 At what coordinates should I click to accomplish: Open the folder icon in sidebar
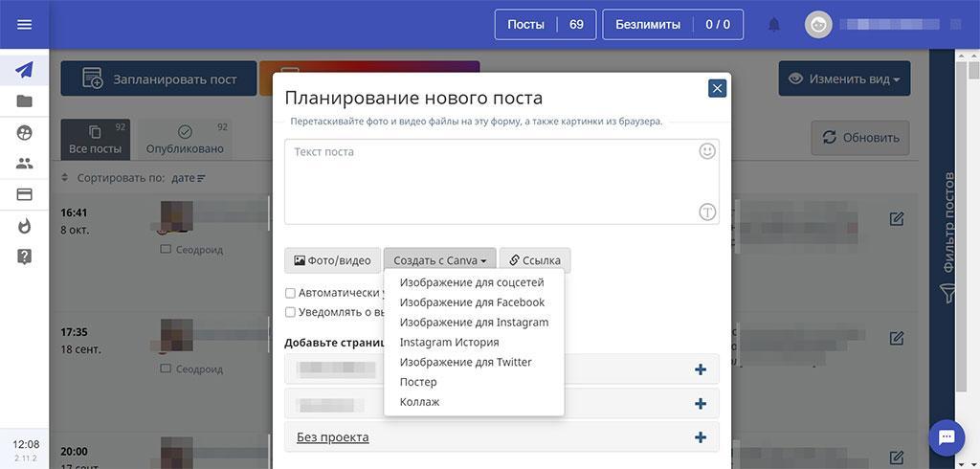point(24,101)
